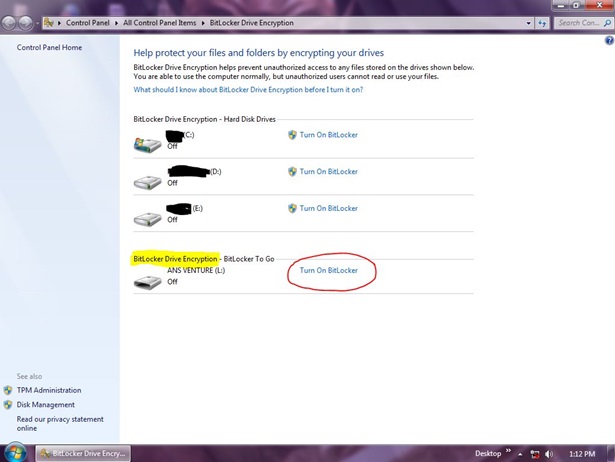Click the Windows system drive C: icon
The height and width of the screenshot is (462, 615).
pos(147,144)
